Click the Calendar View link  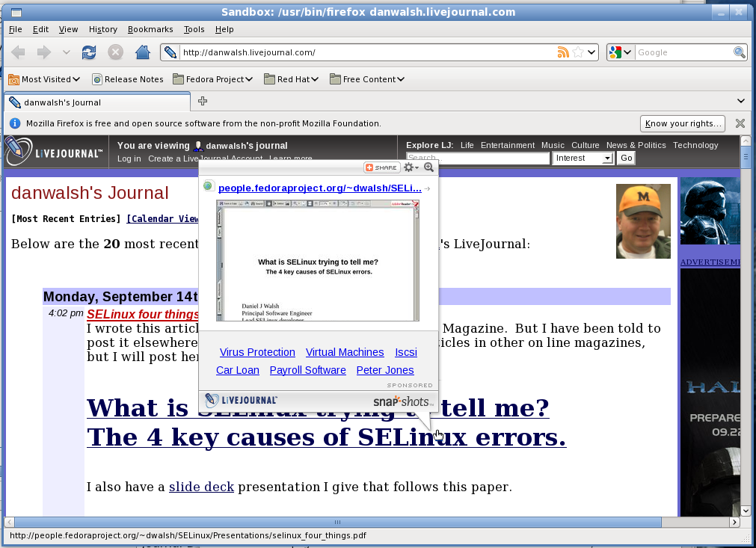[x=162, y=219]
